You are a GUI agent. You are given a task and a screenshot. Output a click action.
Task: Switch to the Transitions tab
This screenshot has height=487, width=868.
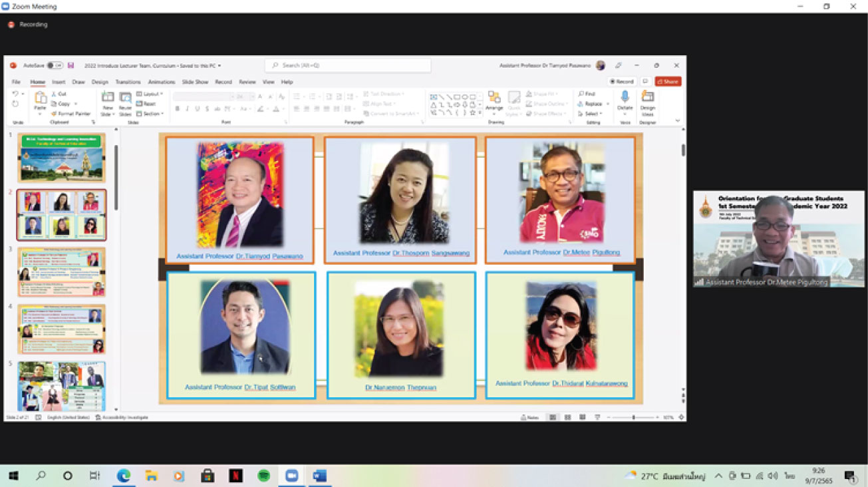click(128, 82)
